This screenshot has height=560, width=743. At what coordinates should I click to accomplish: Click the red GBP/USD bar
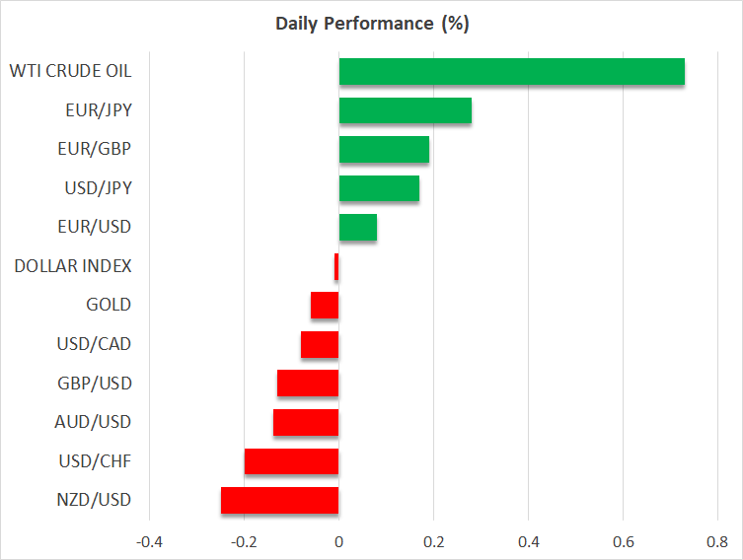308,384
